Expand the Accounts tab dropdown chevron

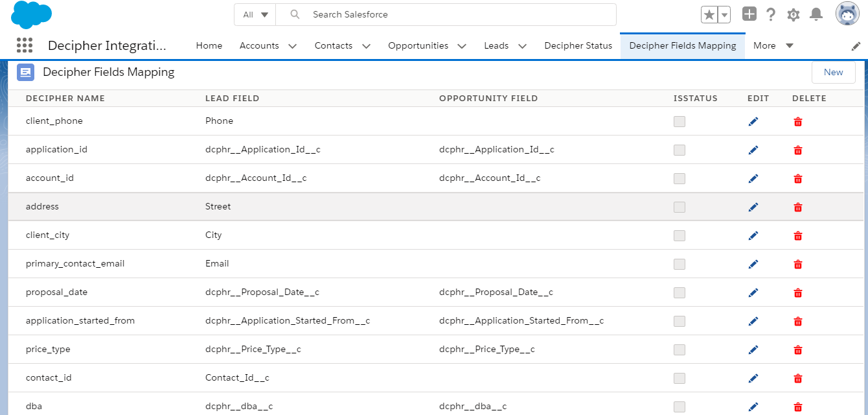click(x=292, y=46)
